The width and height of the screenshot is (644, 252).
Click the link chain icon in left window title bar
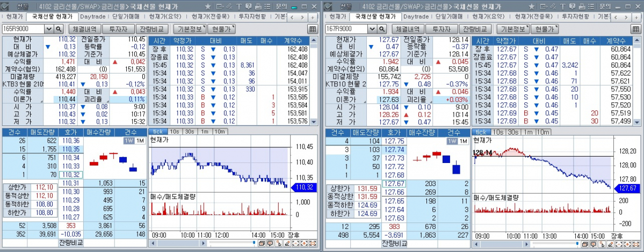click(229, 6)
